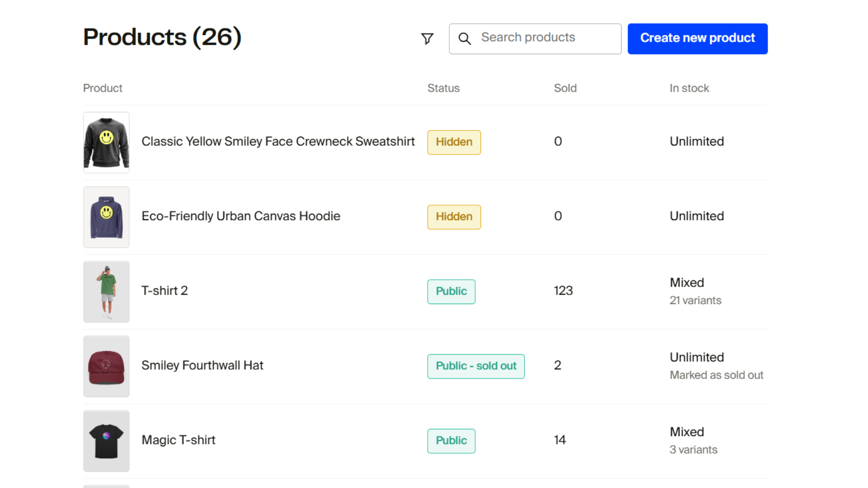The height and width of the screenshot is (488, 868).
Task: Select the T-shirt 2 product title
Action: (165, 291)
